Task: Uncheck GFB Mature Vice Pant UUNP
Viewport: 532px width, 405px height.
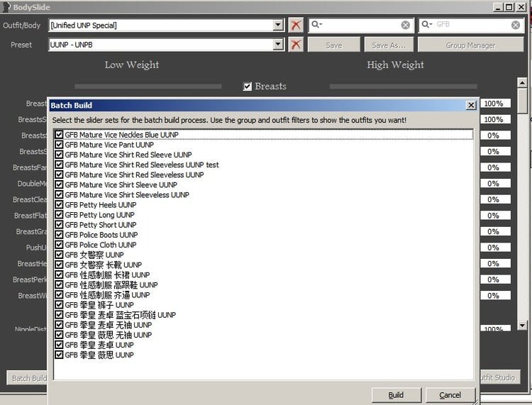Action: pyautogui.click(x=59, y=145)
